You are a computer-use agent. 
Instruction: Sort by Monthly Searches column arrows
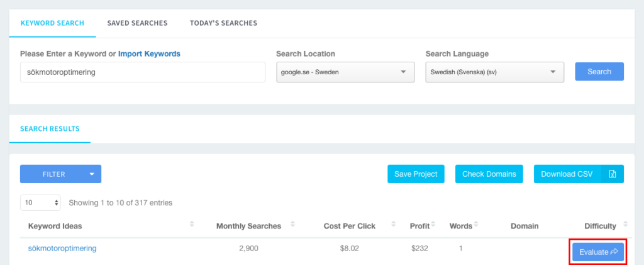tap(292, 224)
